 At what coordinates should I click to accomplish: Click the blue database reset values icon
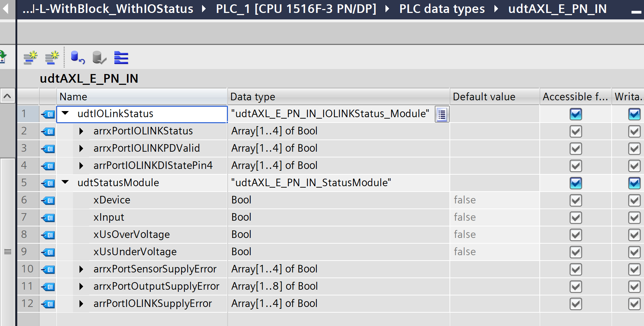coord(77,58)
